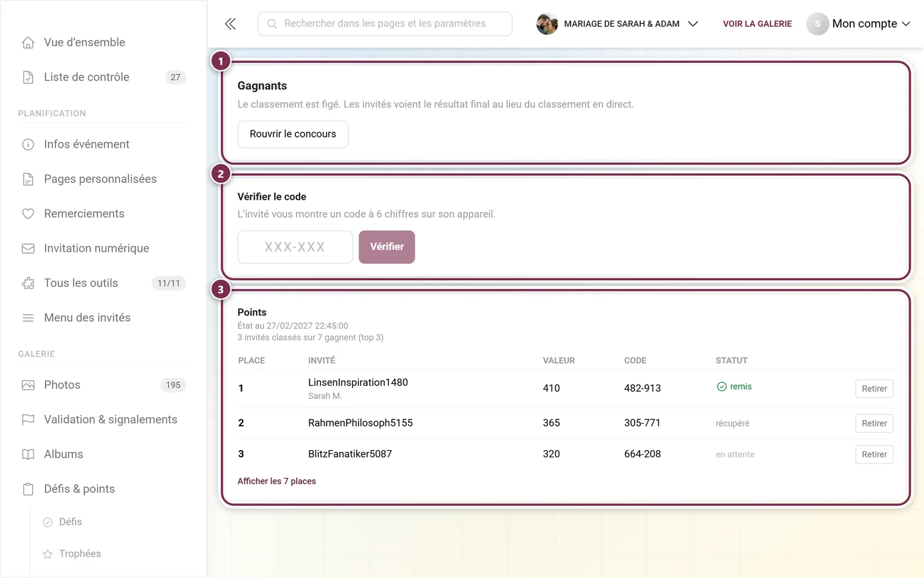Viewport: 924px width, 578px height.
Task: Click the code 482-913 cell
Action: tap(642, 388)
